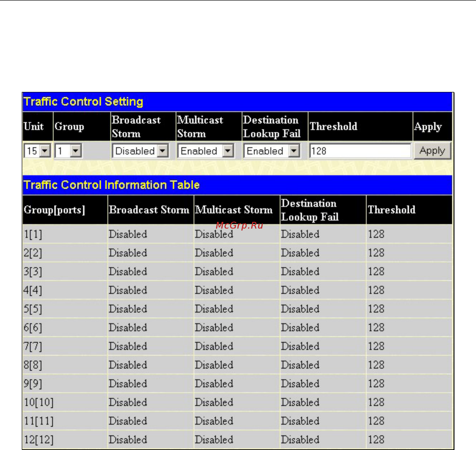Click Broadcast Storm value in row 1[1]
The image size is (476, 450).
point(128,234)
